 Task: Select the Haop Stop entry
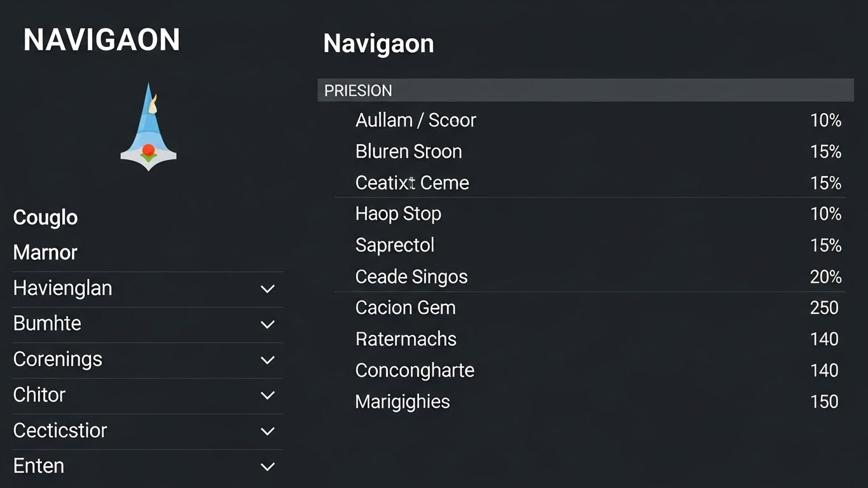tap(398, 213)
